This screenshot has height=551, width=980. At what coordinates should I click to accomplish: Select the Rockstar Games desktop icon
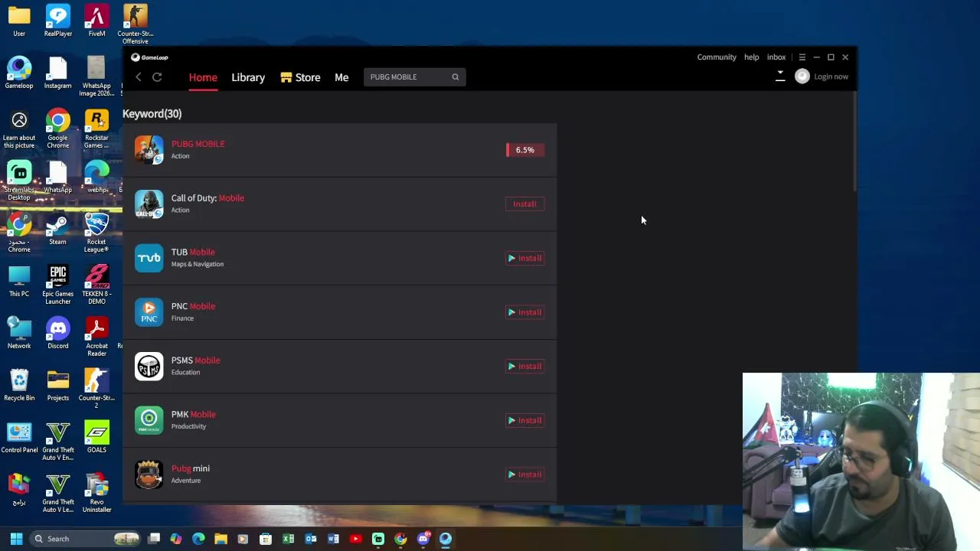(x=96, y=129)
